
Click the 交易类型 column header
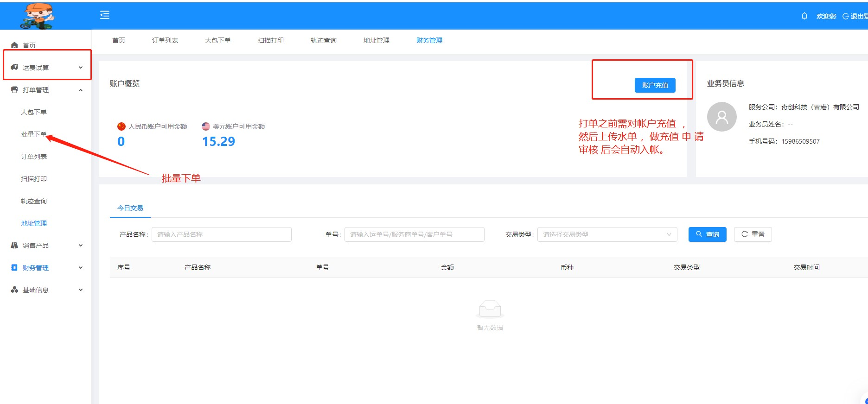pyautogui.click(x=687, y=267)
